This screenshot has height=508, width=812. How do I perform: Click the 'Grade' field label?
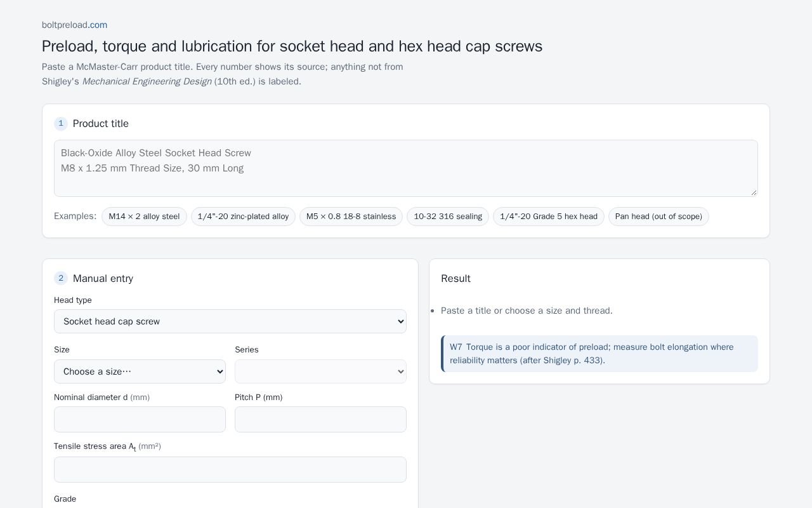[x=65, y=499]
